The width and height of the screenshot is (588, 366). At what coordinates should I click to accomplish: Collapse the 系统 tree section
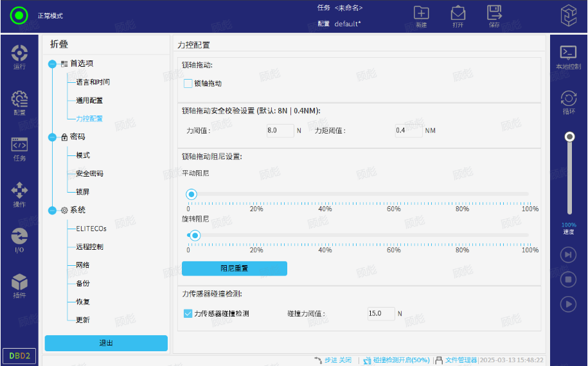coord(53,210)
